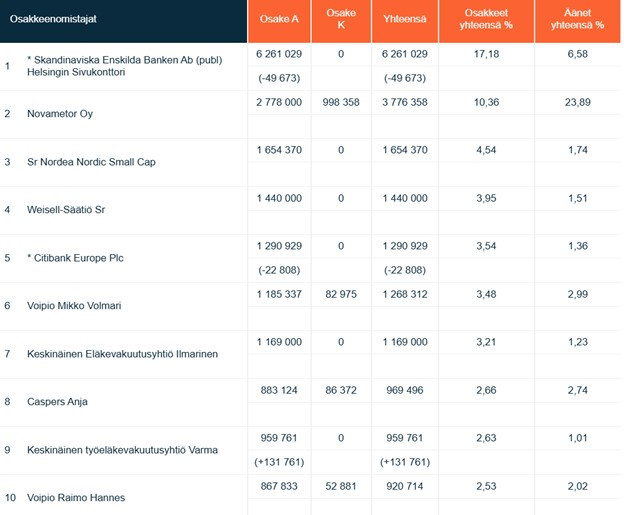Select the Voipio Raimo Hannes name
This screenshot has width=624, height=515.
tap(76, 497)
